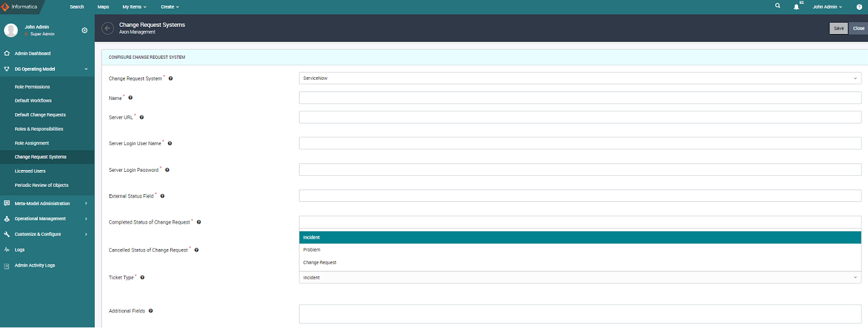Click the Server Login User Name field
Viewport: 868px width, 332px height.
click(580, 143)
